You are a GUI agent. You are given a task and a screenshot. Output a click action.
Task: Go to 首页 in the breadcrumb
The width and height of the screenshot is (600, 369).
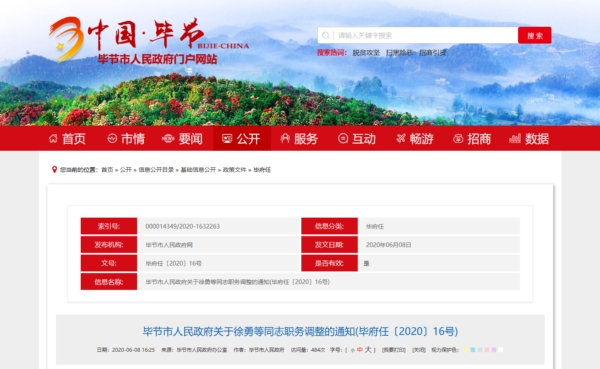pos(107,170)
